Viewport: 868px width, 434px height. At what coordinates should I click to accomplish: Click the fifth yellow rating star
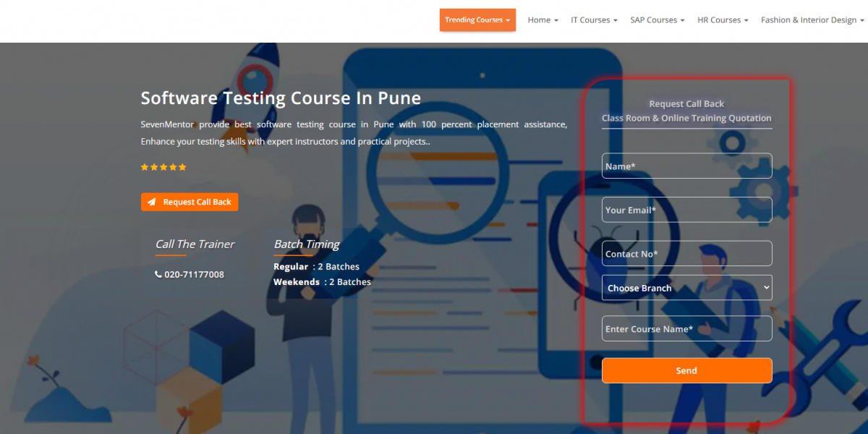[x=182, y=167]
